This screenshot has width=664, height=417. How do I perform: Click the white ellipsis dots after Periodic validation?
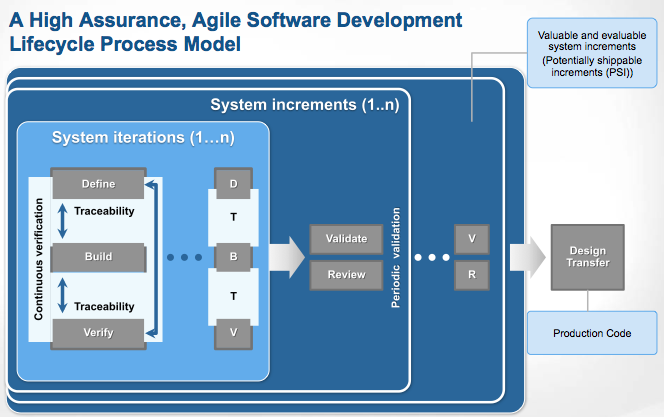click(432, 257)
